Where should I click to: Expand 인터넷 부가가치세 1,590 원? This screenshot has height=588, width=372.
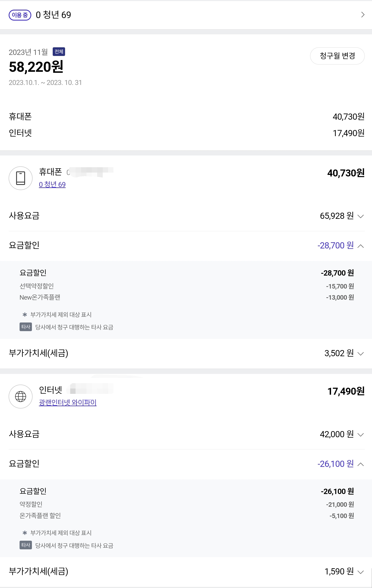pyautogui.click(x=360, y=572)
